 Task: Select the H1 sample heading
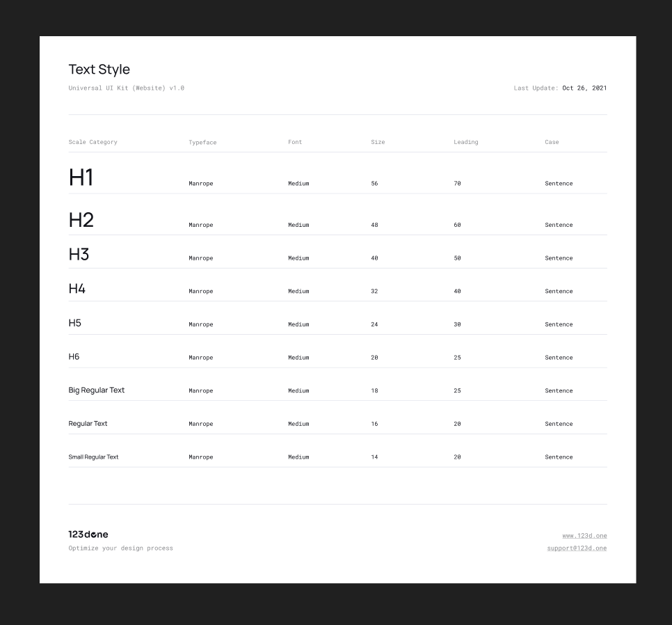[x=81, y=177]
